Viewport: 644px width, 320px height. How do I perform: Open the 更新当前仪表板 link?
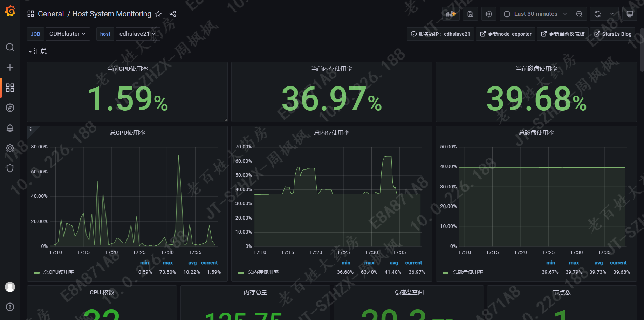point(563,34)
